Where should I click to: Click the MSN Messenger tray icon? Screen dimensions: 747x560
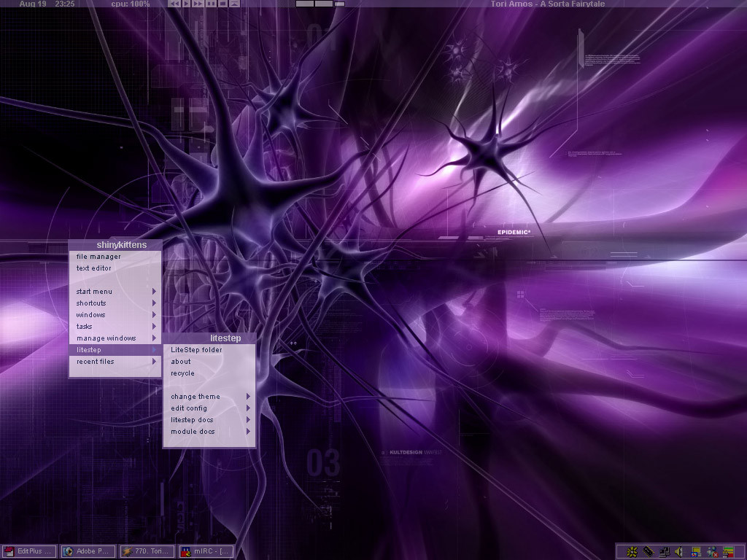point(712,552)
